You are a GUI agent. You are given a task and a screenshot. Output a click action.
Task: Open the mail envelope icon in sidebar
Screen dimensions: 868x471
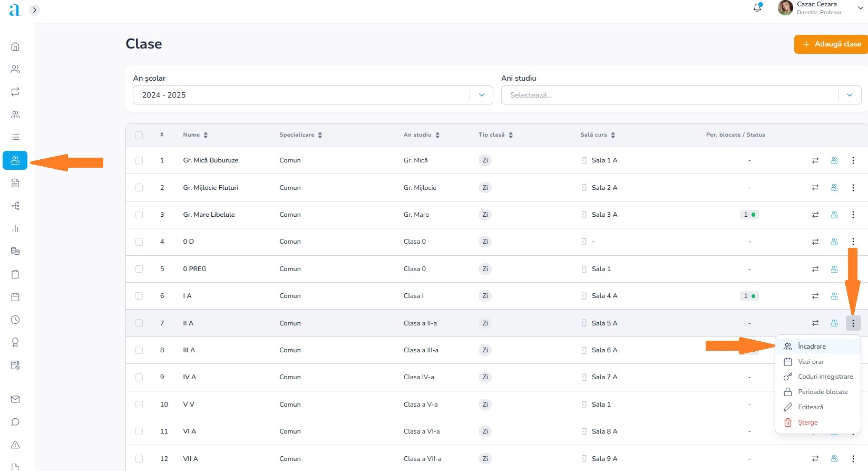click(x=15, y=399)
